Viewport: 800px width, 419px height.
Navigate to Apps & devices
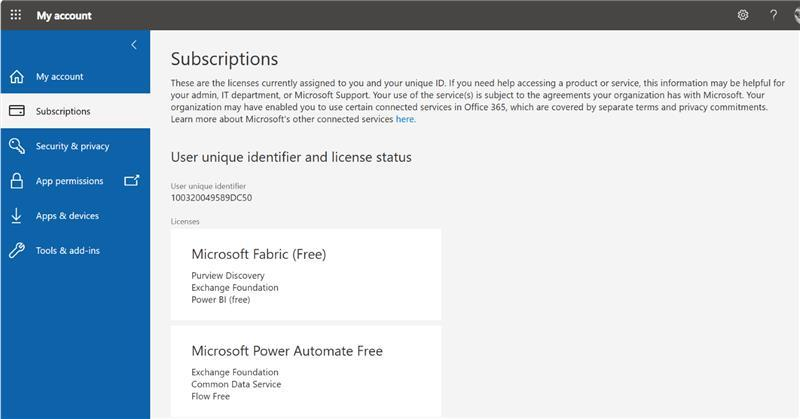click(x=76, y=216)
